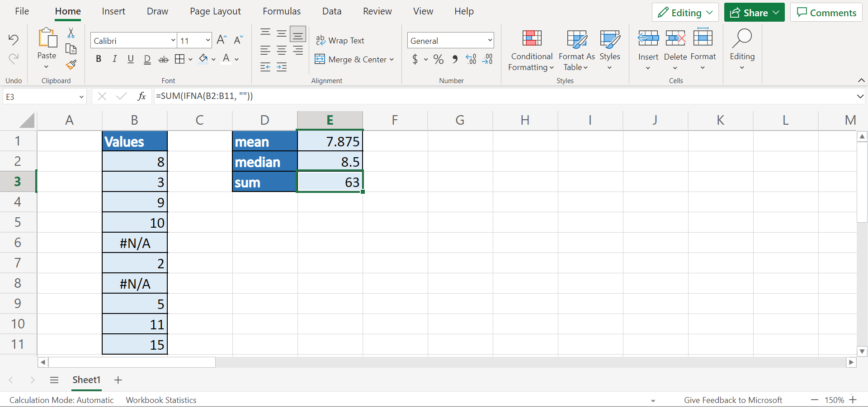The width and height of the screenshot is (868, 407).
Task: Open the Data menu
Action: click(331, 11)
